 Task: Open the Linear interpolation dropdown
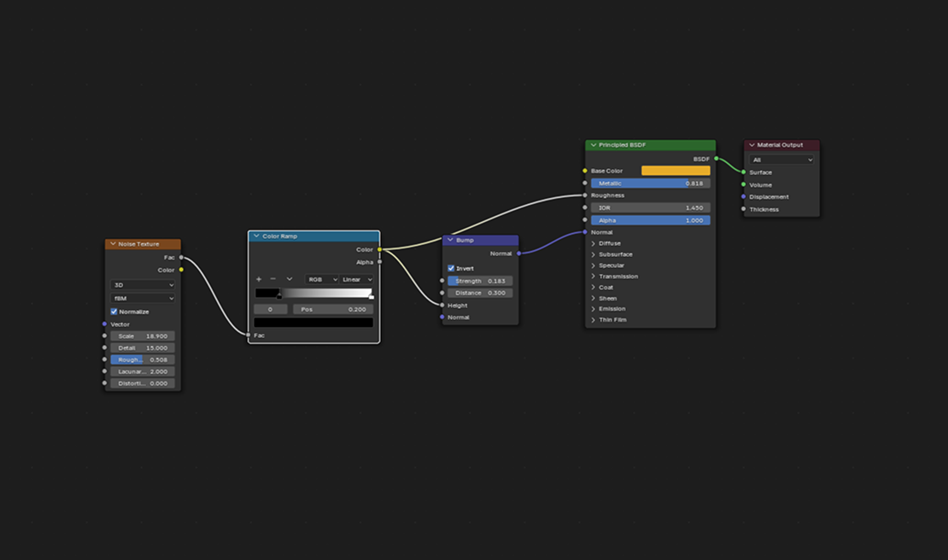[x=357, y=279]
